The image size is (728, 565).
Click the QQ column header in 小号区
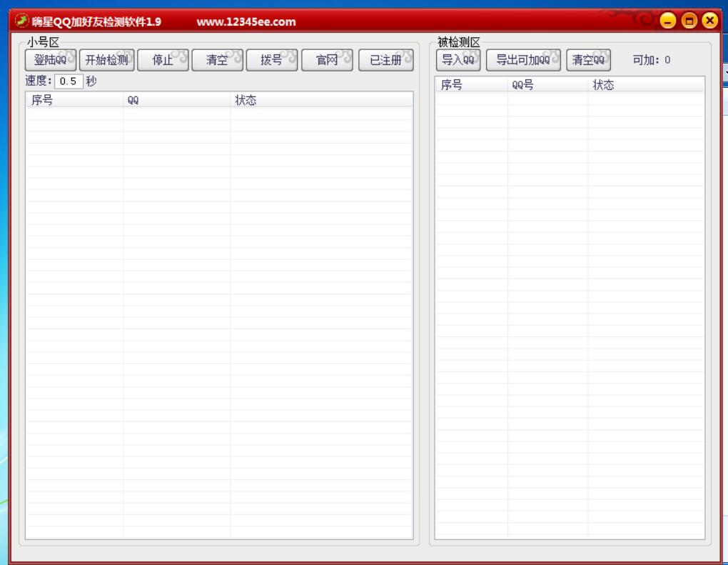tap(177, 101)
